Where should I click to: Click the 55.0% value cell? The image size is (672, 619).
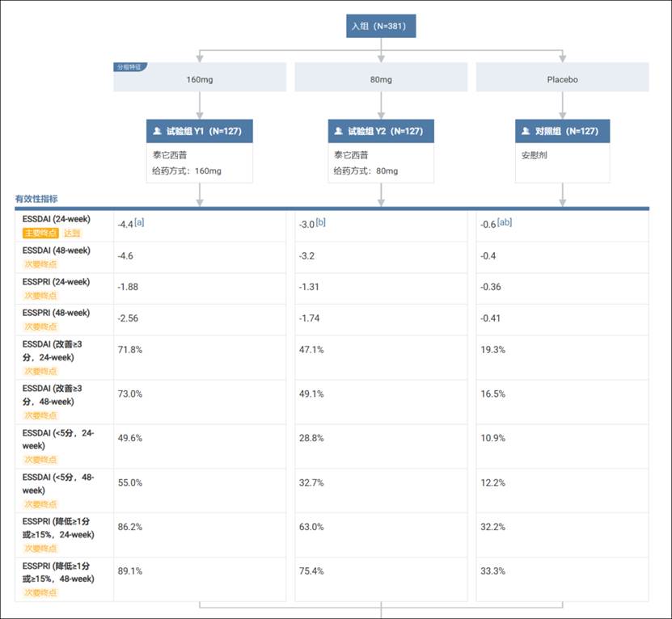[x=200, y=491]
